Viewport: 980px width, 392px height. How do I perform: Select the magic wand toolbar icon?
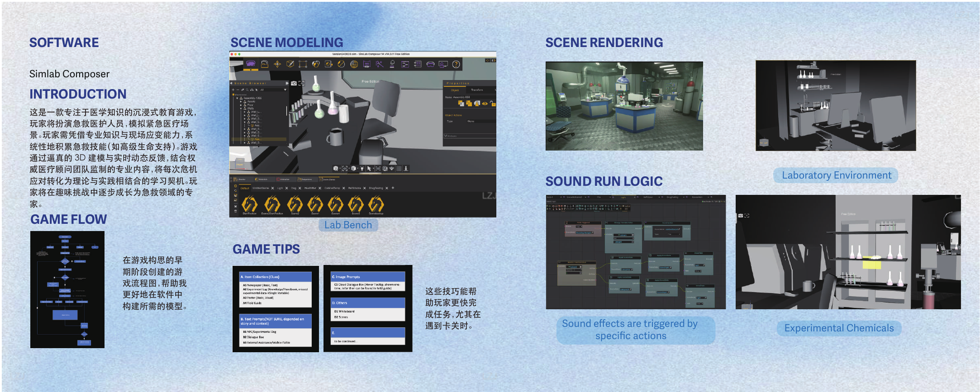(380, 64)
